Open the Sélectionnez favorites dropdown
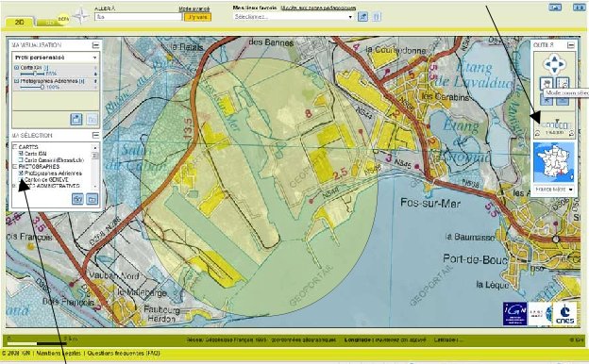 point(293,17)
